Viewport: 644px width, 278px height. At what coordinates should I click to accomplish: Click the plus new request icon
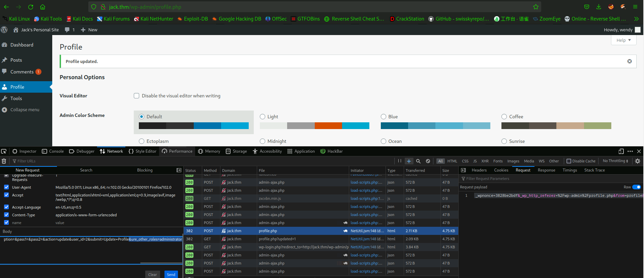tap(409, 161)
